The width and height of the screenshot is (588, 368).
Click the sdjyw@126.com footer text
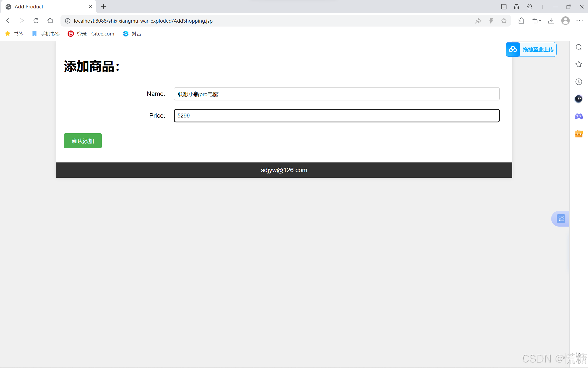284,170
